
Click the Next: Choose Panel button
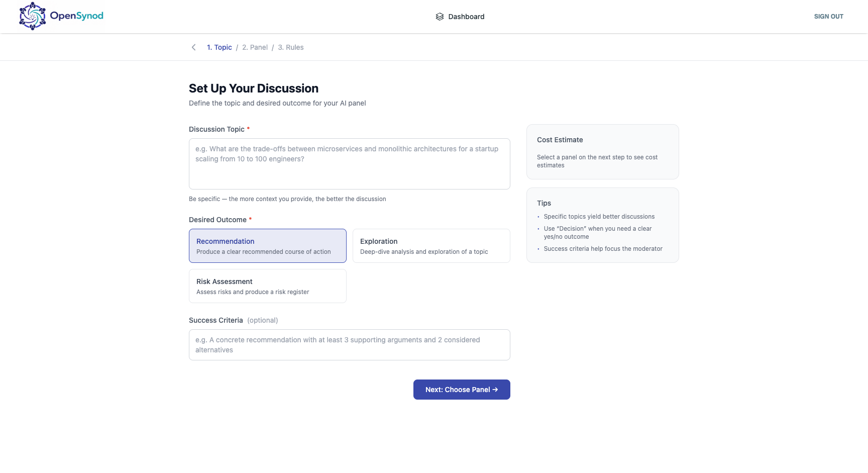(x=462, y=390)
